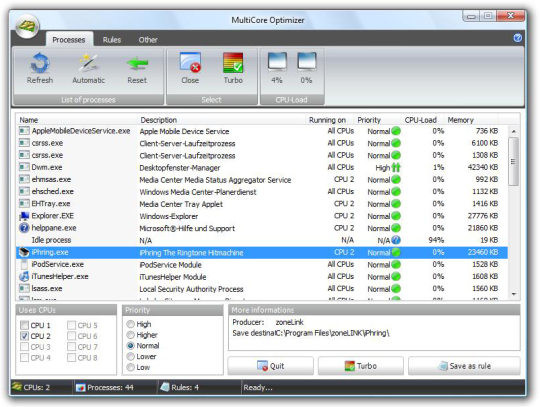The width and height of the screenshot is (540, 407).
Task: Click the Quit button
Action: 271,366
